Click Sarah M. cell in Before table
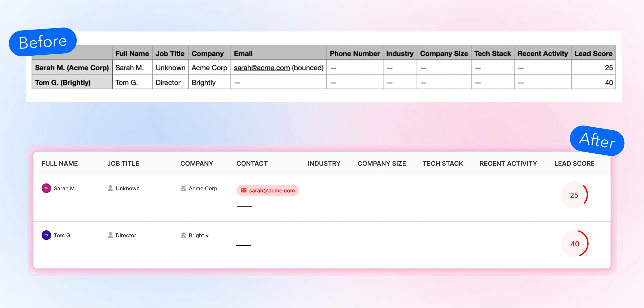The height and width of the screenshot is (308, 644). coord(133,68)
